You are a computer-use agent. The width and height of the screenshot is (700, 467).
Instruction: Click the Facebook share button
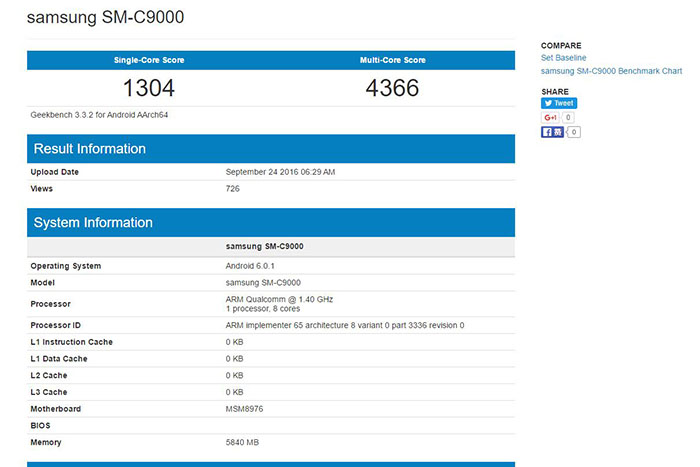click(552, 132)
